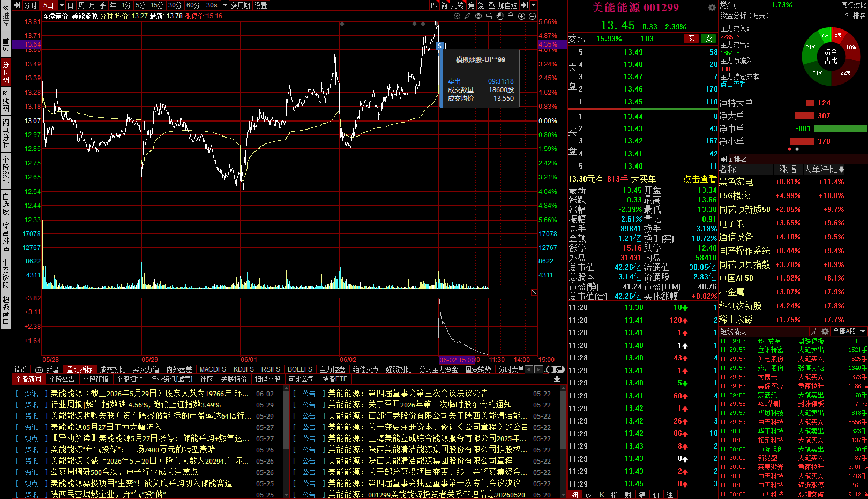
Task: Click the buy-sell ratio red-green bar
Action: click(x=642, y=109)
